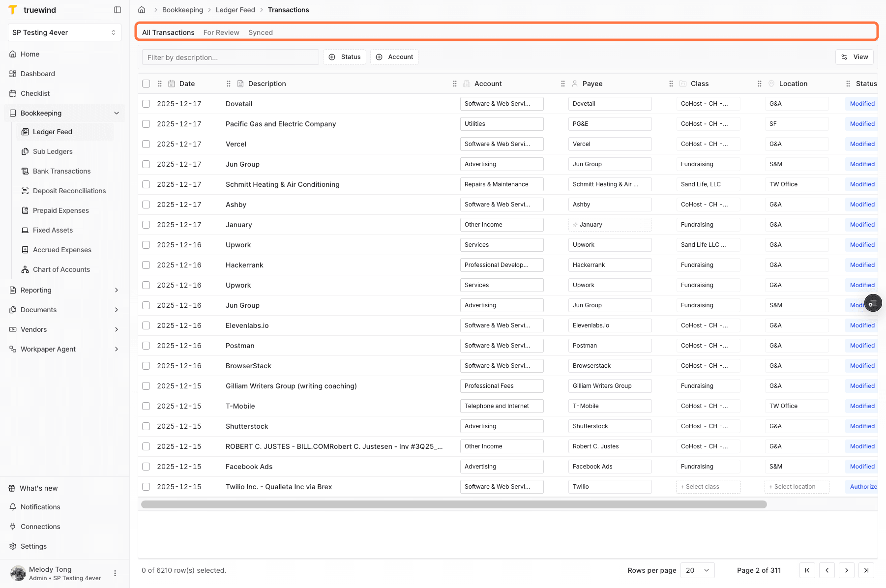Click the Bookkeeping breadcrumb
Viewport: 886px width, 588px height.
coord(182,10)
